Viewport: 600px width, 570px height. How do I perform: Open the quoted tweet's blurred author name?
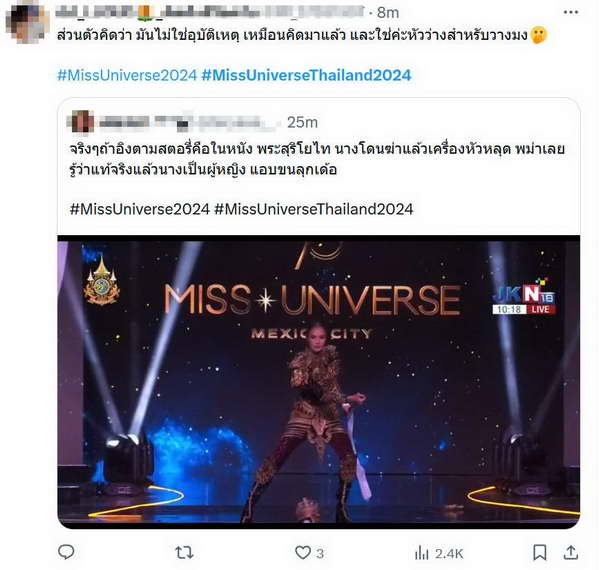tap(188, 122)
